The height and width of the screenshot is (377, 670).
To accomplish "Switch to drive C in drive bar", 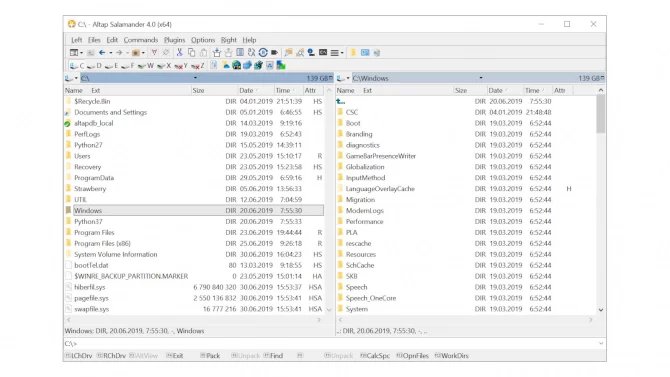I will 77,65.
